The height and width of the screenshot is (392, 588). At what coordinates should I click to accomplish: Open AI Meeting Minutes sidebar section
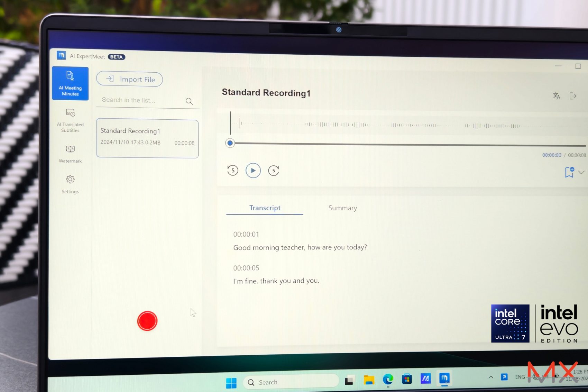pos(70,83)
